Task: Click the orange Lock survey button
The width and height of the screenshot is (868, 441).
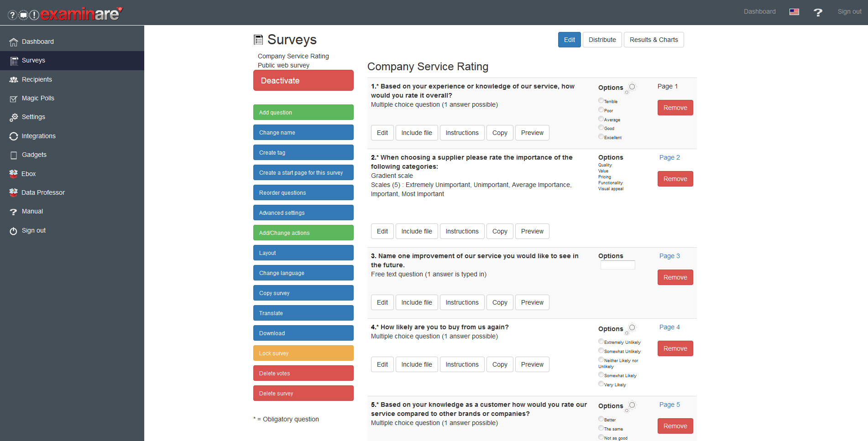Action: click(x=303, y=353)
